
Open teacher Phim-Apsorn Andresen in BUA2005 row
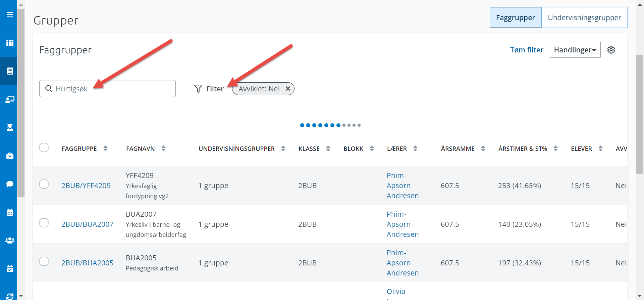pos(402,263)
